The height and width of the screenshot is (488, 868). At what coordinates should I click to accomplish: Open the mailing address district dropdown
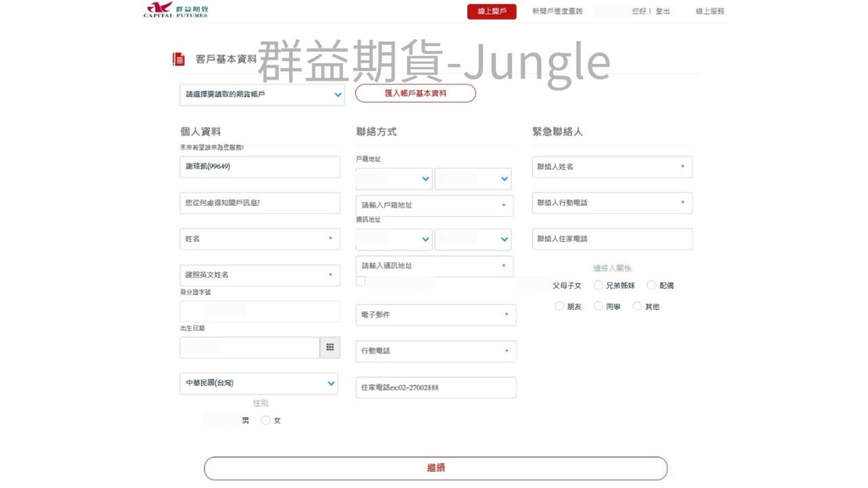pos(472,239)
